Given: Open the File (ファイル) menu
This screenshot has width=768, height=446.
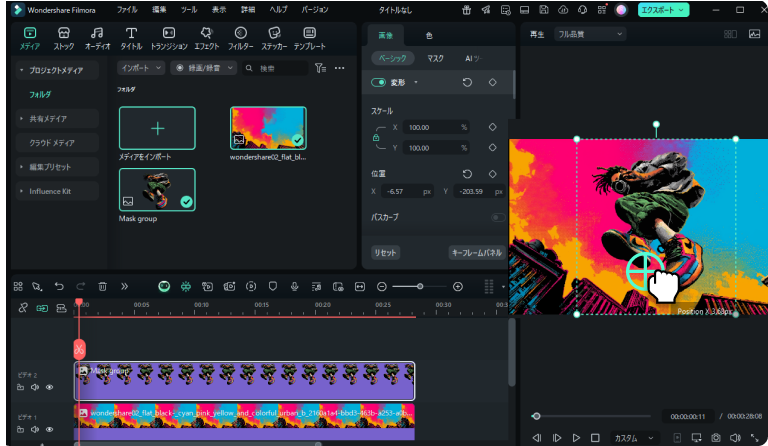Looking at the screenshot, I should point(127,9).
